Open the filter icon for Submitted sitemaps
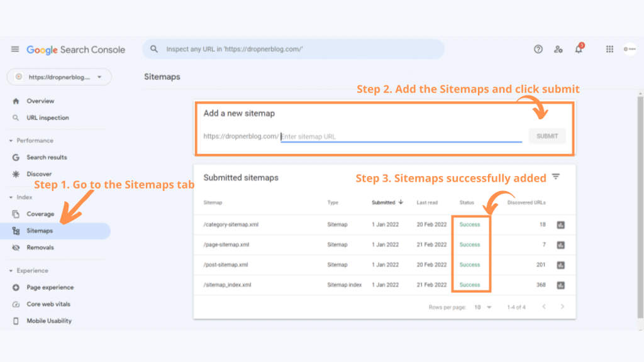This screenshot has height=362, width=644. [x=556, y=177]
